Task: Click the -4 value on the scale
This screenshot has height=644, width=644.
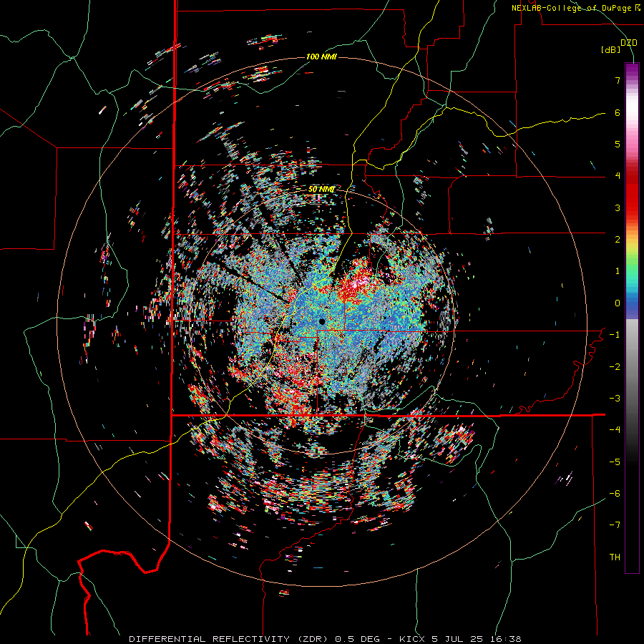Action: (x=615, y=430)
